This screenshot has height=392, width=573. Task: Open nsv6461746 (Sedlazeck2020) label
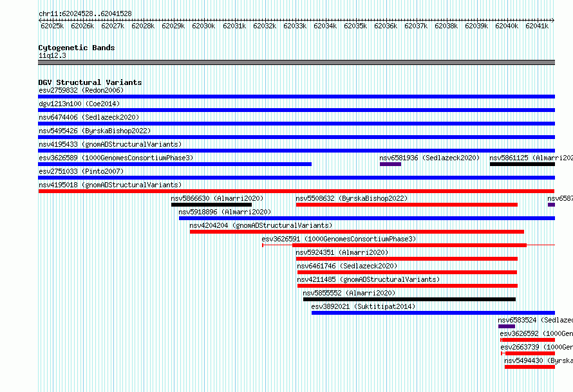347,266
